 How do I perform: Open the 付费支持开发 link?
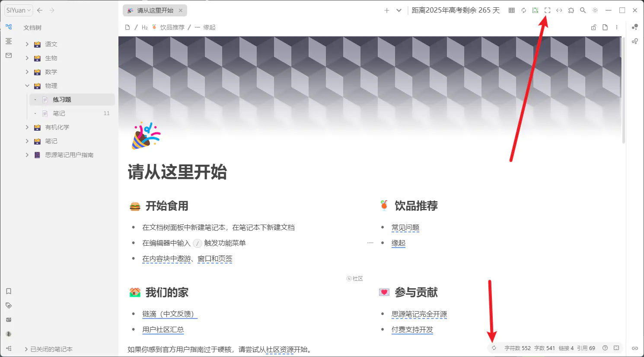pos(412,330)
